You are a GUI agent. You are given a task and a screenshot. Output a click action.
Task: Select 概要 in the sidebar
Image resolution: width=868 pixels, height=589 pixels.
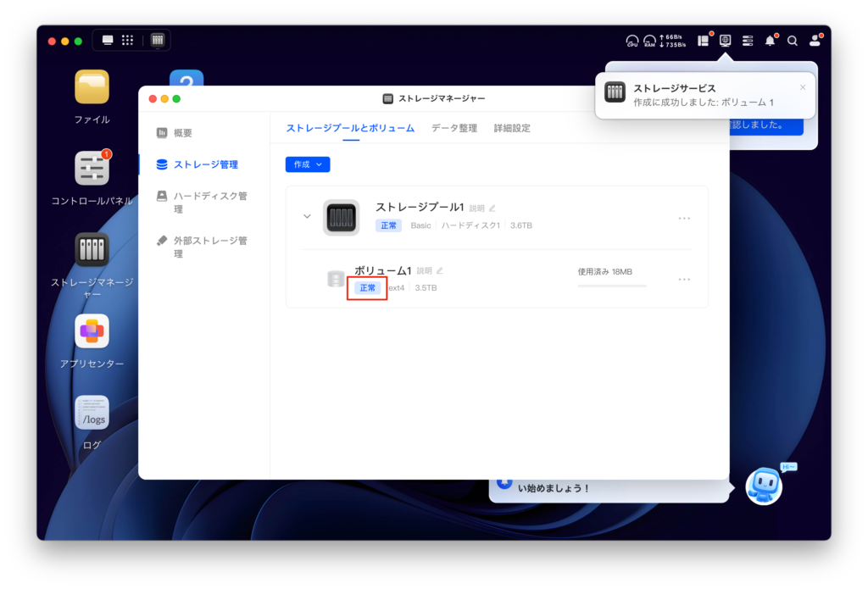[x=182, y=133]
